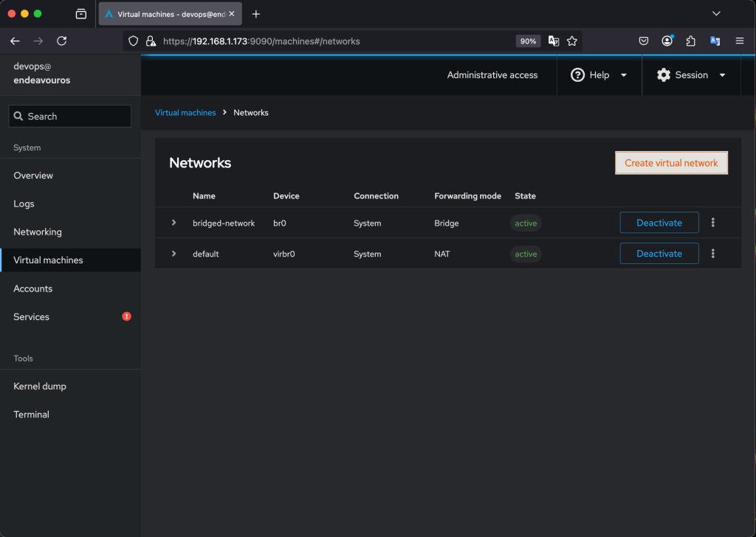Click the translate page icon in address bar

point(553,41)
